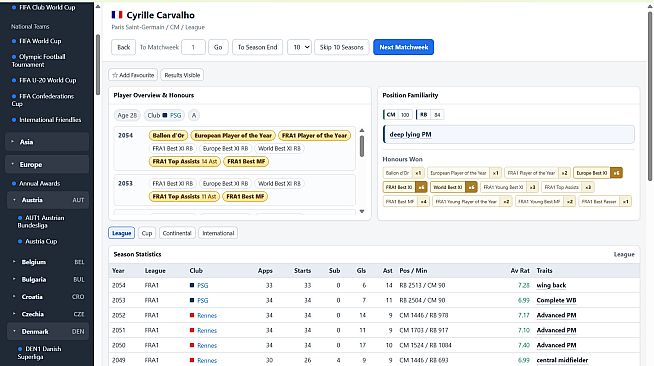
Task: Go back with the Back button
Action: pyautogui.click(x=123, y=47)
